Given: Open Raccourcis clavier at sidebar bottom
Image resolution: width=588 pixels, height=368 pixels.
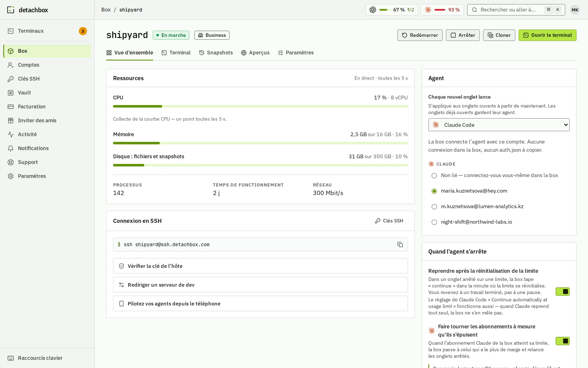Looking at the screenshot, I should click(x=47, y=358).
